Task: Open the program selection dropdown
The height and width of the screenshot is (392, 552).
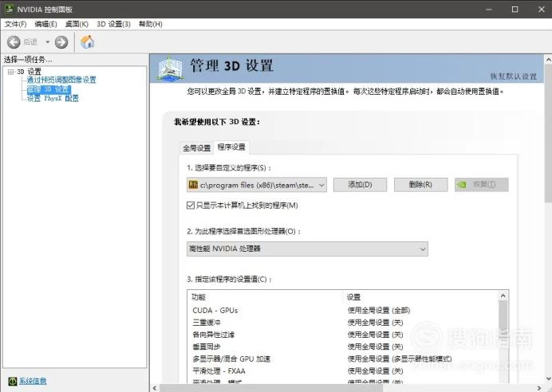Action: click(x=257, y=185)
